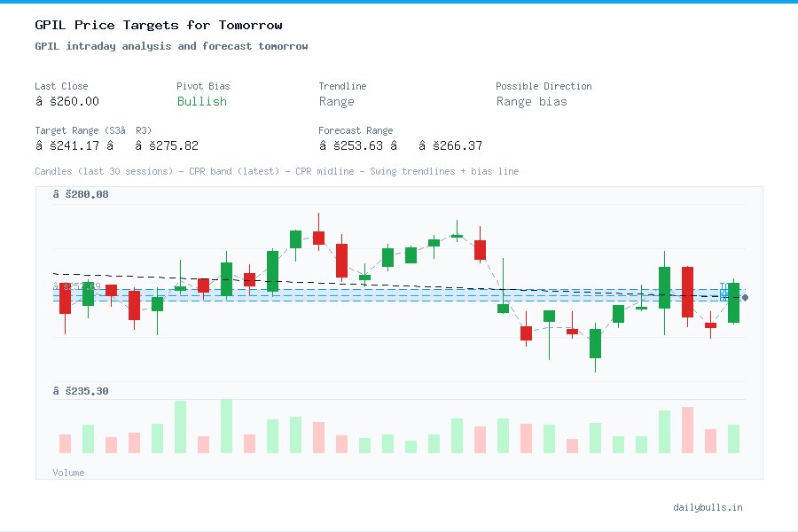Open the dailybulls.in link
The image size is (798, 532).
708,507
